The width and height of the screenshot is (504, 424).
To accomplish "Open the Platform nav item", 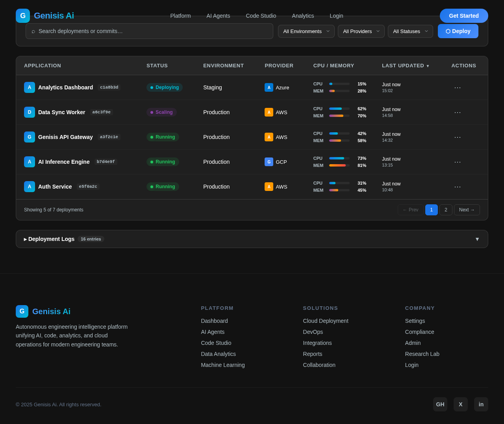I will tap(180, 16).
